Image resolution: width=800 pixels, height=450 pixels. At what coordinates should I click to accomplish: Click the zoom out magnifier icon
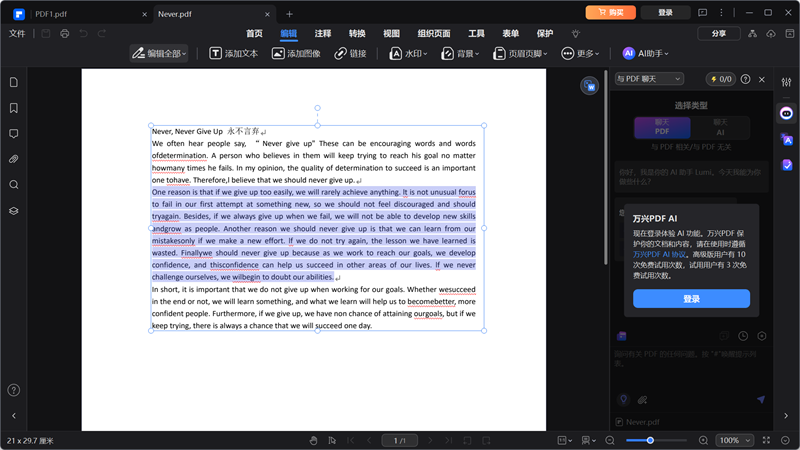pyautogui.click(x=610, y=440)
